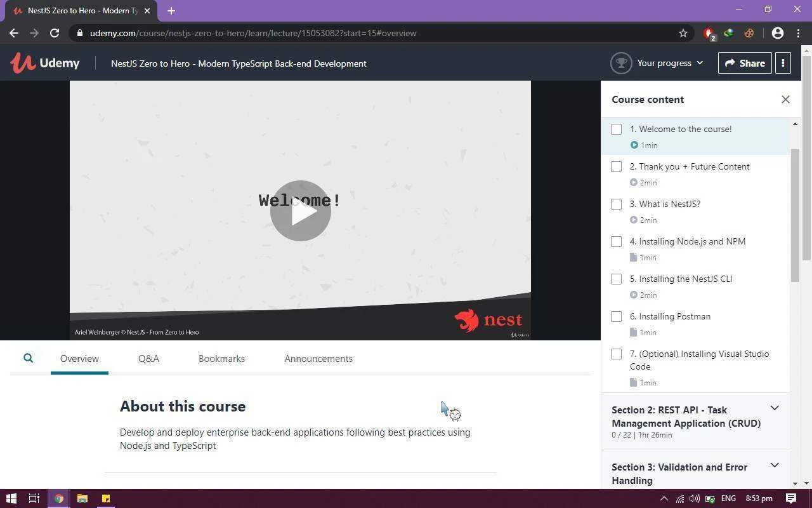Mark lecture 1 Welcome to the course complete

pos(616,130)
